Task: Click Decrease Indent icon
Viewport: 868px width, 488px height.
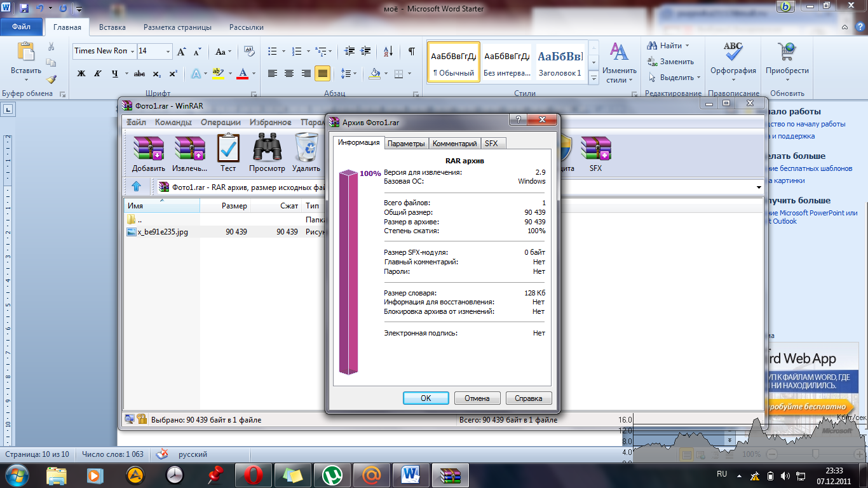Action: pyautogui.click(x=349, y=51)
